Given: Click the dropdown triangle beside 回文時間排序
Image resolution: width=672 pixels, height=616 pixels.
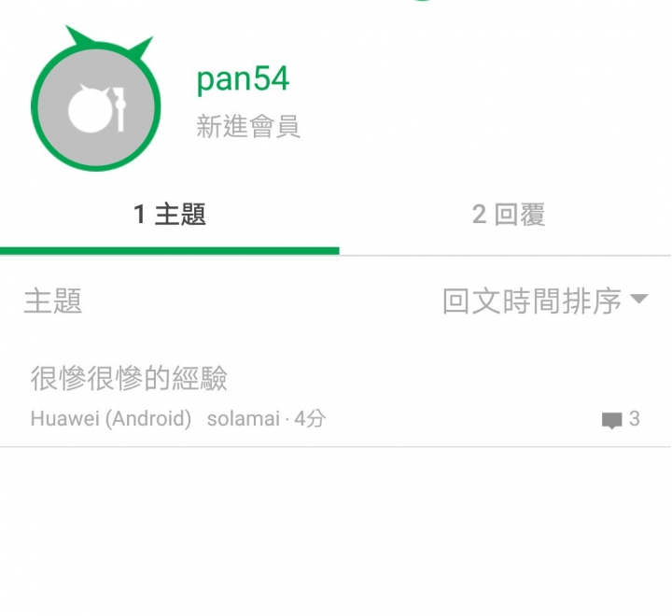Looking at the screenshot, I should (x=639, y=299).
